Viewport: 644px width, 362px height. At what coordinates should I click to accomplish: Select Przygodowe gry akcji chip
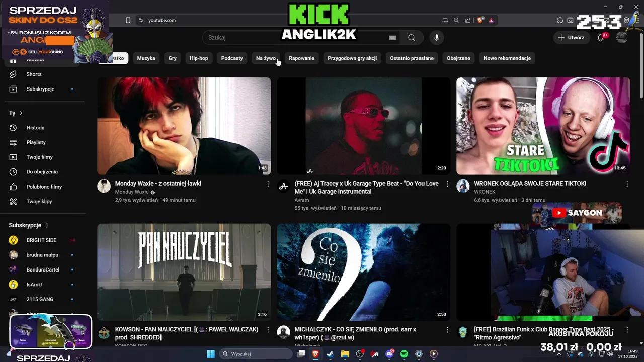[352, 58]
